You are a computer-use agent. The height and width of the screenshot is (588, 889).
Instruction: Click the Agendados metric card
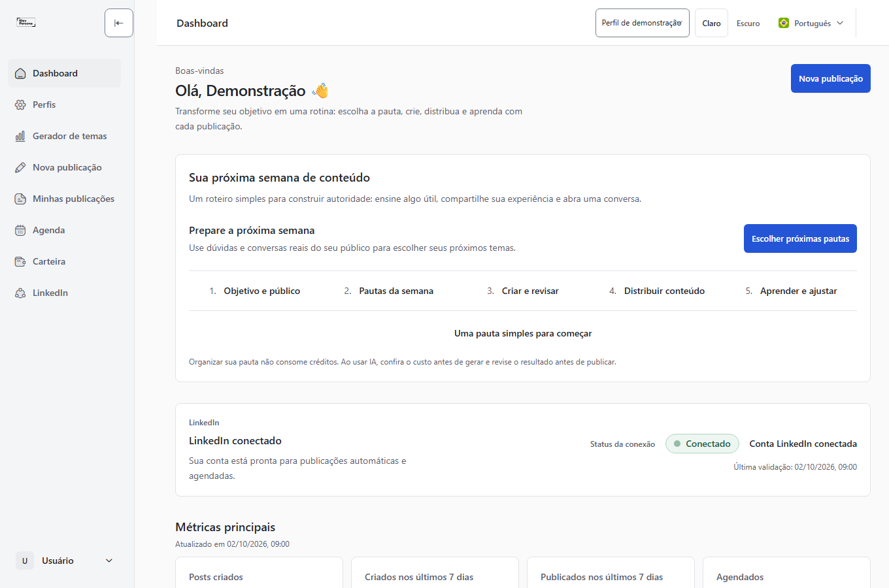786,572
